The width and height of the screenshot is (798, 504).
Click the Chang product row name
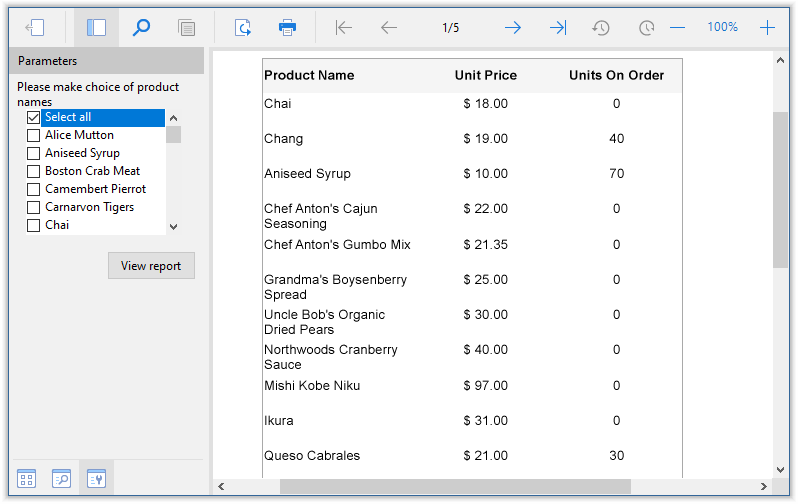[283, 139]
